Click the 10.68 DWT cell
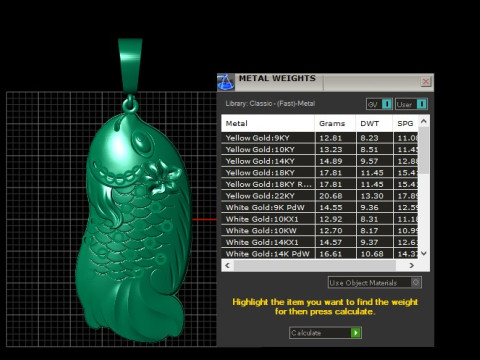This screenshot has height=360, width=480. click(x=375, y=254)
